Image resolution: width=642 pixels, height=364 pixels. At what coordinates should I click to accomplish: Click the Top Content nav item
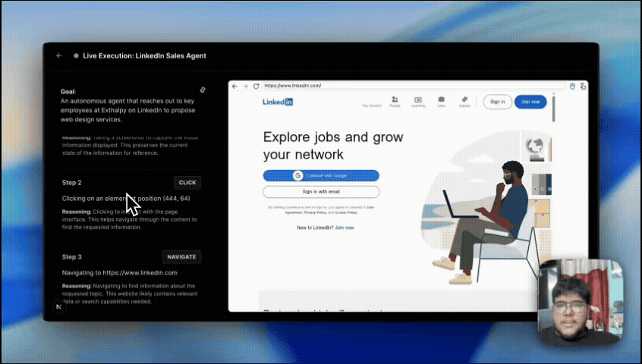(372, 105)
